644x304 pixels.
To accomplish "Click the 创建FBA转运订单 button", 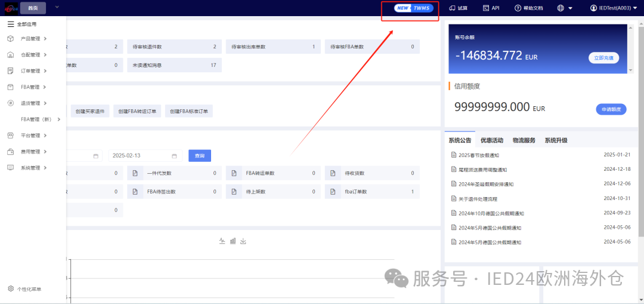I will click(137, 111).
